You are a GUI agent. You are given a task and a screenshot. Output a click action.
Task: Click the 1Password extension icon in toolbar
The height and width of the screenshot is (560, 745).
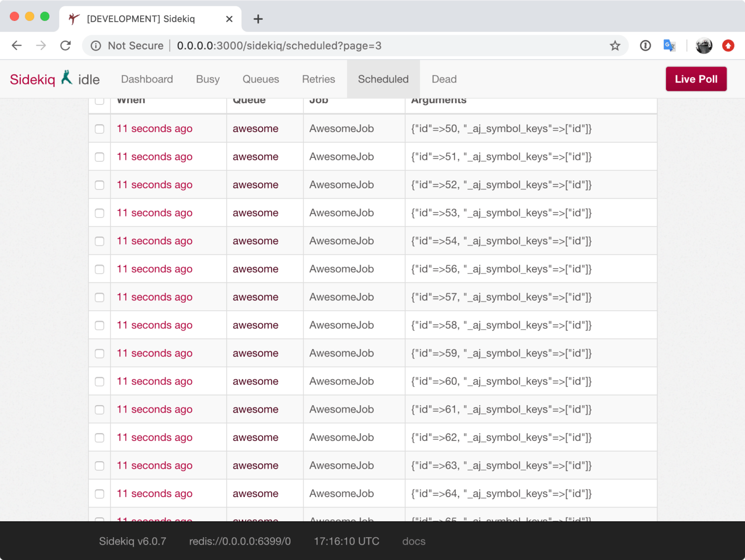(645, 46)
